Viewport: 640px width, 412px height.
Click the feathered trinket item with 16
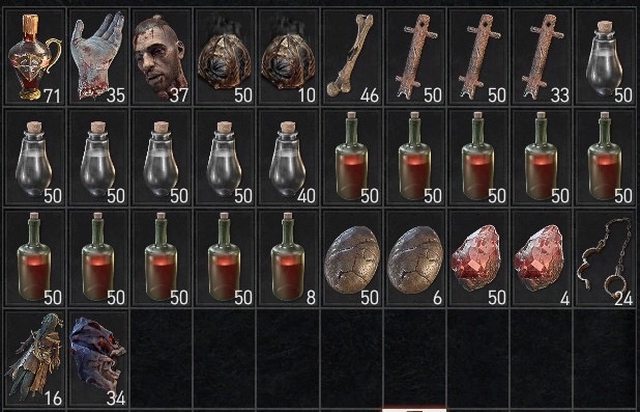[x=35, y=359]
